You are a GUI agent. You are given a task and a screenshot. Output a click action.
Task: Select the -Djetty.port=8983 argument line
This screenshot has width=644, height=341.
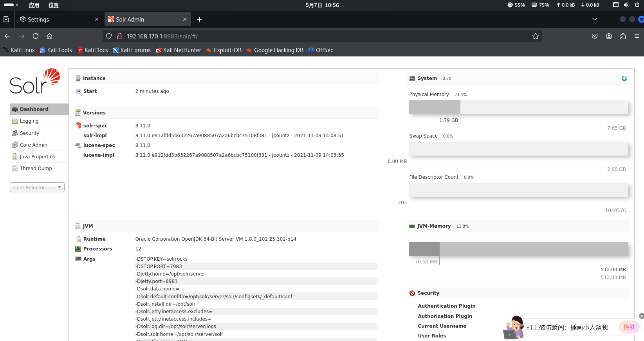click(256, 281)
